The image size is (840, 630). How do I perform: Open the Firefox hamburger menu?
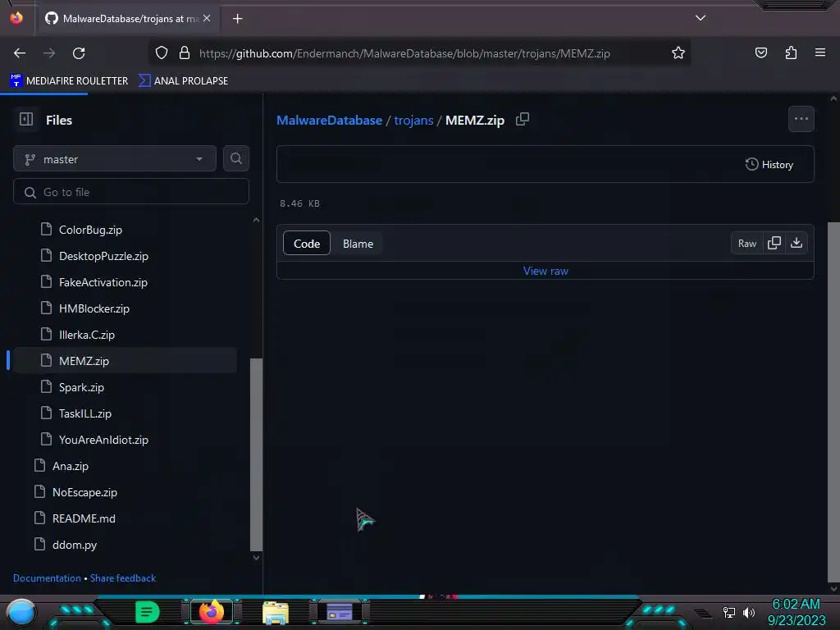pyautogui.click(x=820, y=52)
